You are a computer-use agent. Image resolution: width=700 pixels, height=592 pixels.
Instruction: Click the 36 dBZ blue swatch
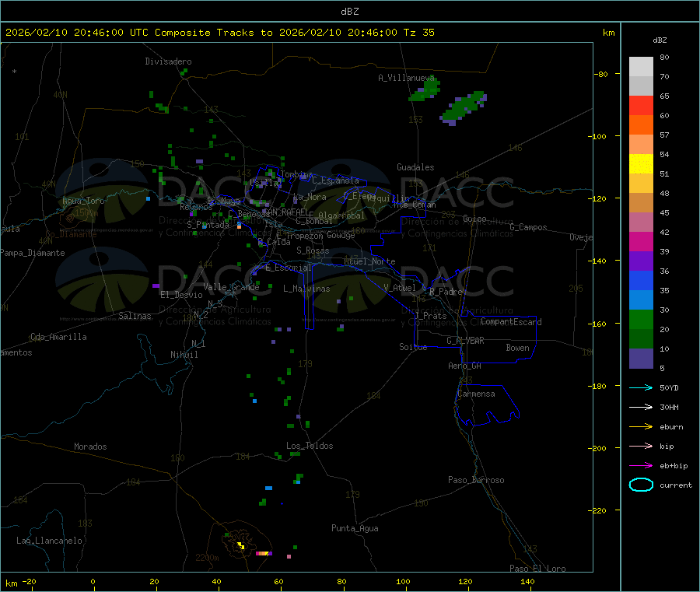tap(641, 280)
